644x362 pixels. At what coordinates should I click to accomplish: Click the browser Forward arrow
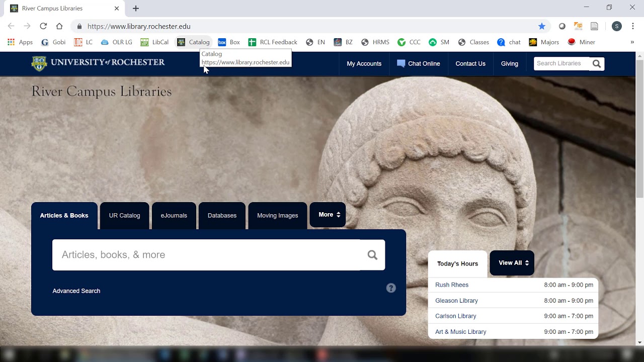[x=27, y=26]
